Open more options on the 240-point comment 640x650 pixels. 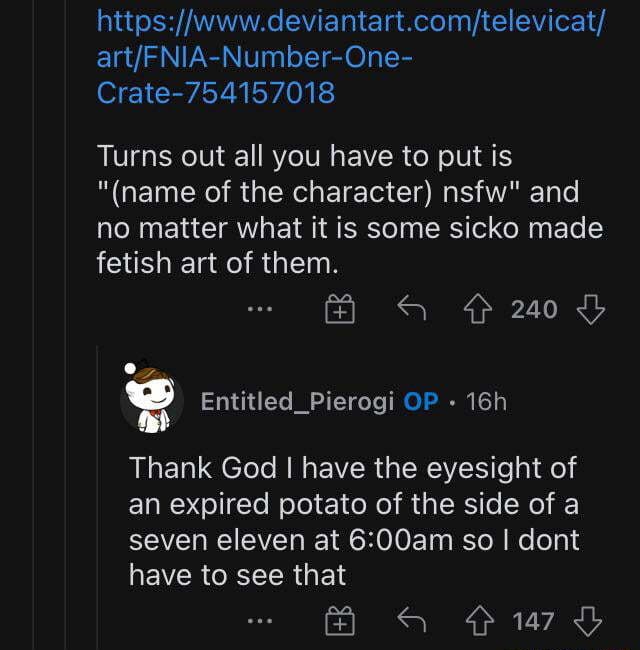(261, 310)
